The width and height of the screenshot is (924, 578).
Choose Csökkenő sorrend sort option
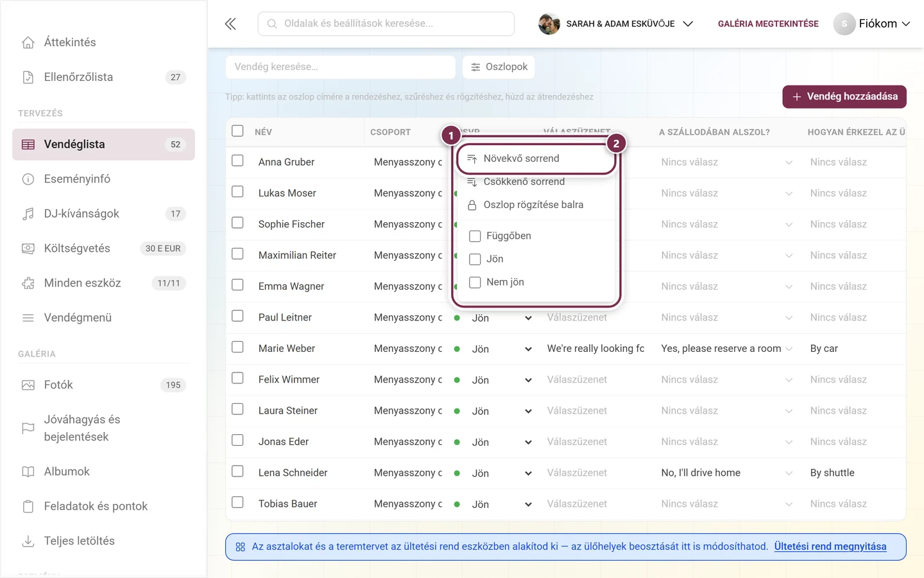tap(536, 182)
